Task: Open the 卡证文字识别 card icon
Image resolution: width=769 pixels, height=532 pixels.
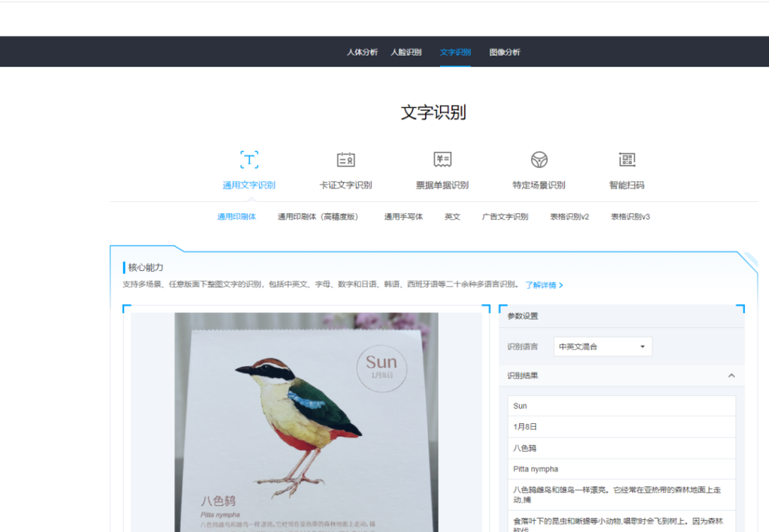Action: point(345,160)
